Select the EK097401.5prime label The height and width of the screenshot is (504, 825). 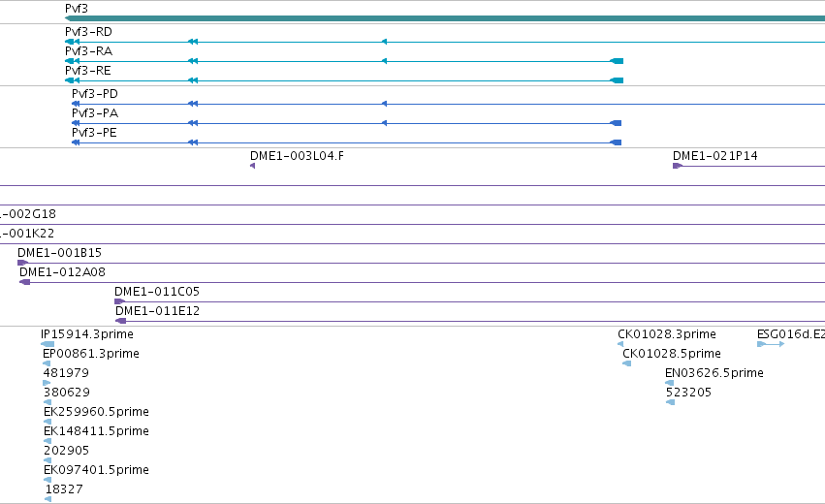click(96, 470)
